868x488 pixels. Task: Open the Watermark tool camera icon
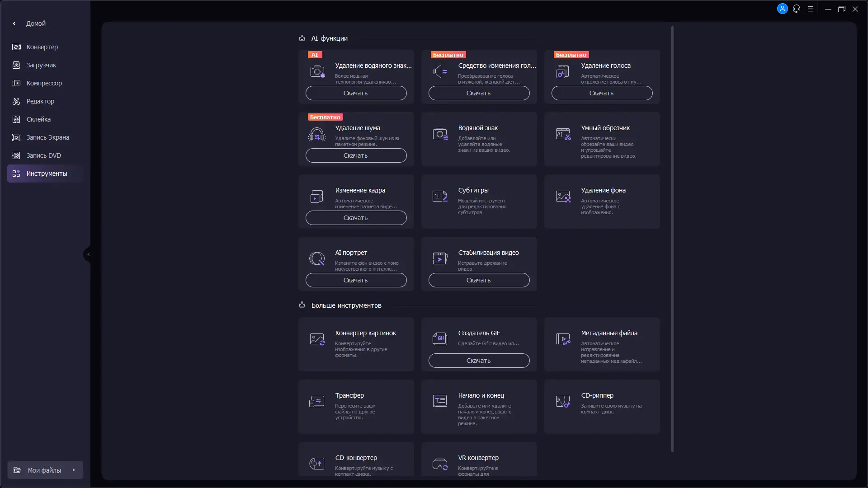tap(440, 134)
